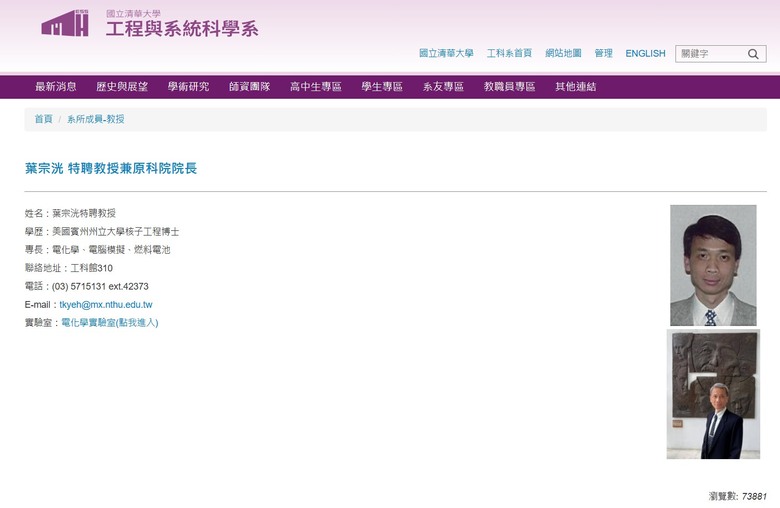Open the 師資團隊 menu
This screenshot has height=508, width=780.
tap(250, 87)
